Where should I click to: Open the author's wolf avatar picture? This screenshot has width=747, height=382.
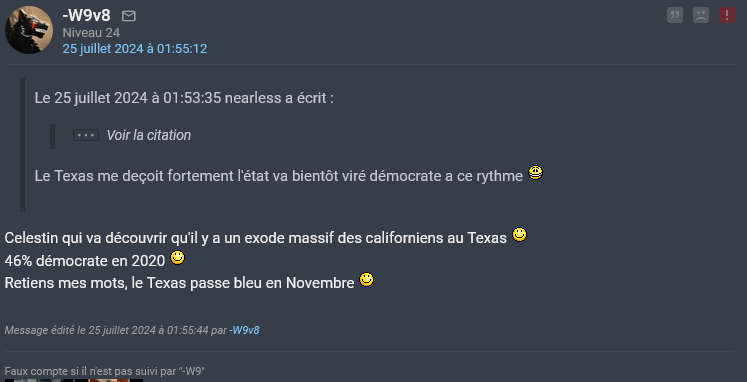[29, 30]
